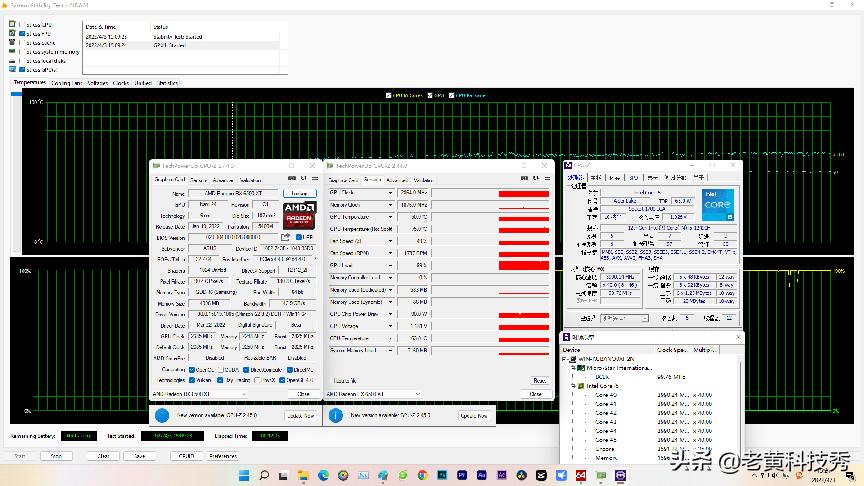Screen dimensions: 864x486
Task: Click the AMD Radeon logo
Action: [x=299, y=213]
